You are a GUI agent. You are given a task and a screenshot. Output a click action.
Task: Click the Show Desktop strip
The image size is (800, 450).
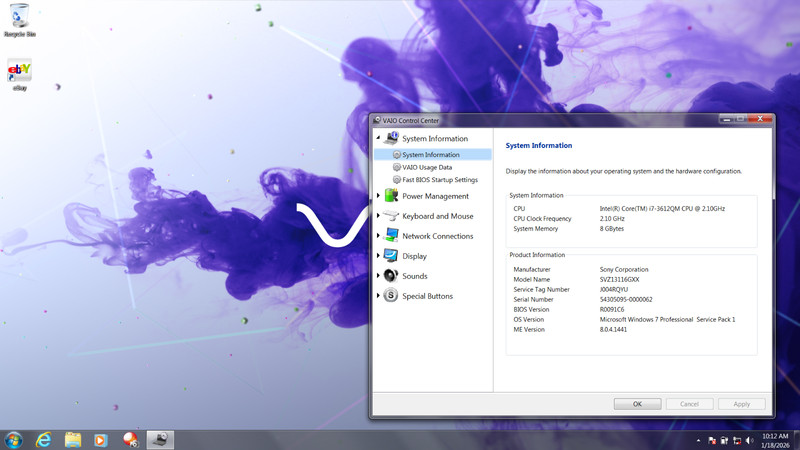pos(797,440)
